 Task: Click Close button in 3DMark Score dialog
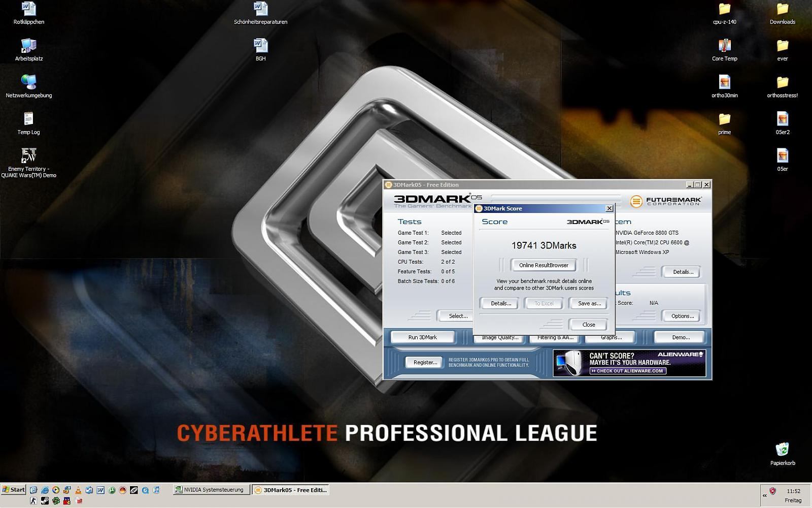tap(589, 325)
